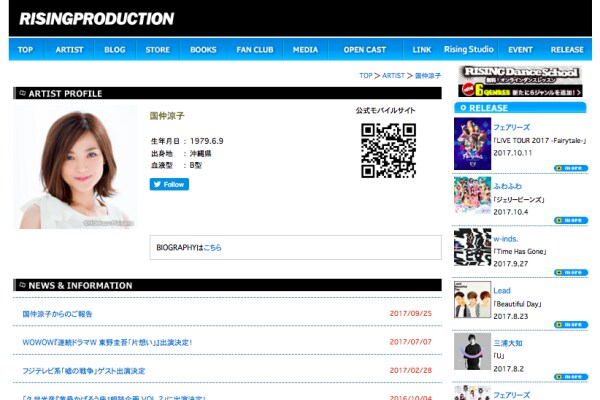Visit the FAN CLUB navigation item
This screenshot has width=600, height=400.
click(x=255, y=50)
